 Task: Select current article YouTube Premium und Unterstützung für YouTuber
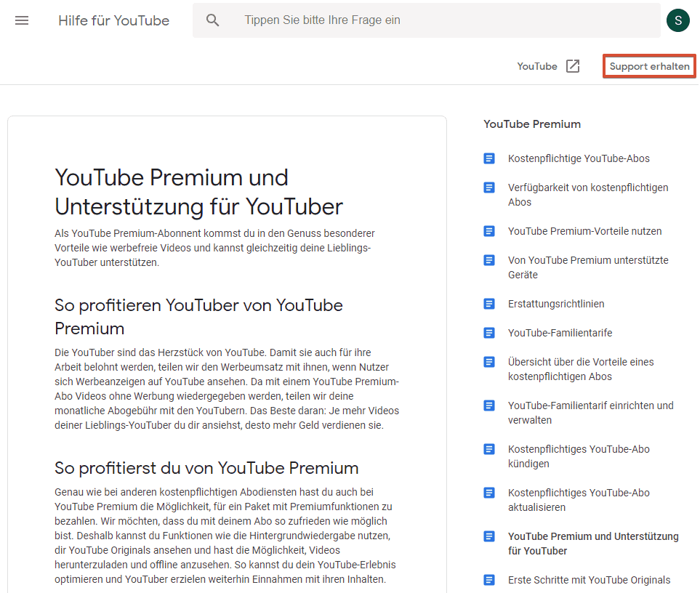tap(593, 544)
